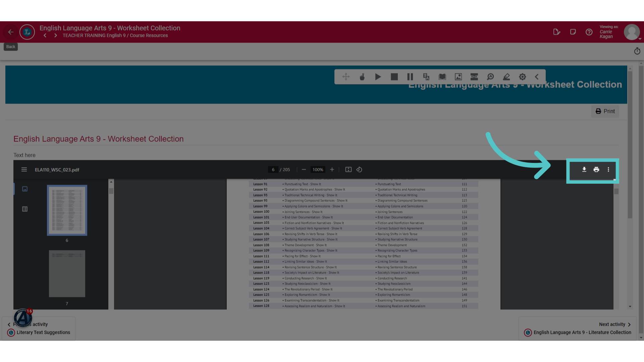Pause read-aloud in the floating toolbar
Screen dimensions: 644x362
pos(410,77)
